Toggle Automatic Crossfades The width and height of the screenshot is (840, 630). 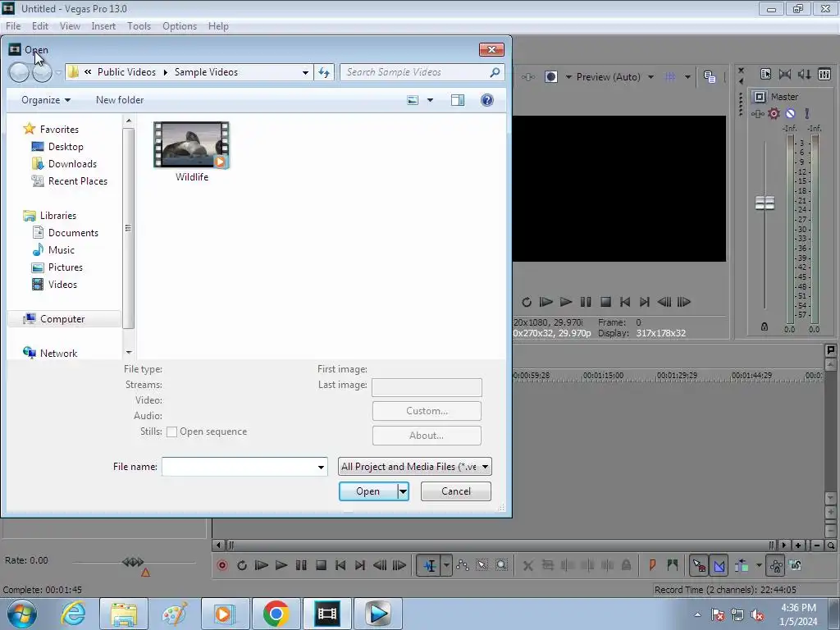(x=719, y=565)
